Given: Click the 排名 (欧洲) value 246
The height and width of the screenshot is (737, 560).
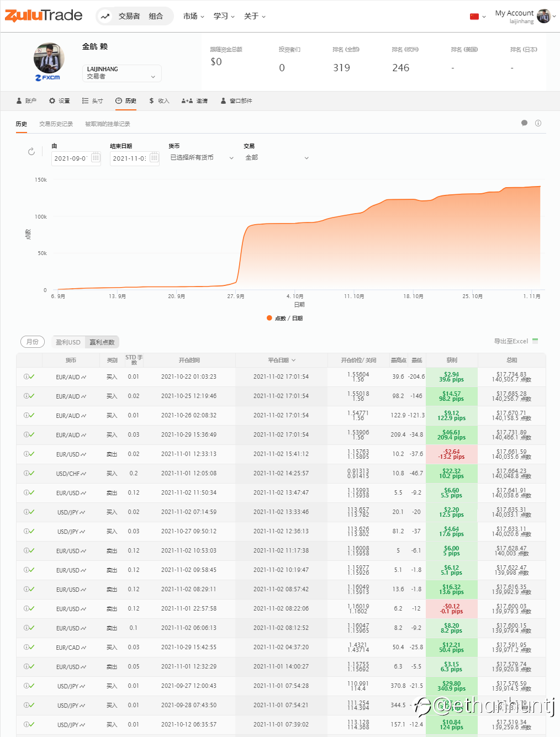Looking at the screenshot, I should [401, 68].
